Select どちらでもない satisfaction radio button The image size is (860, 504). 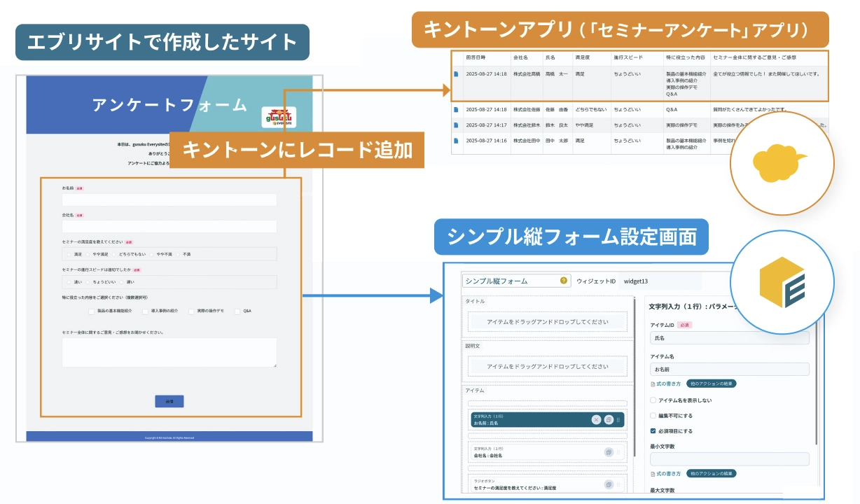(115, 254)
